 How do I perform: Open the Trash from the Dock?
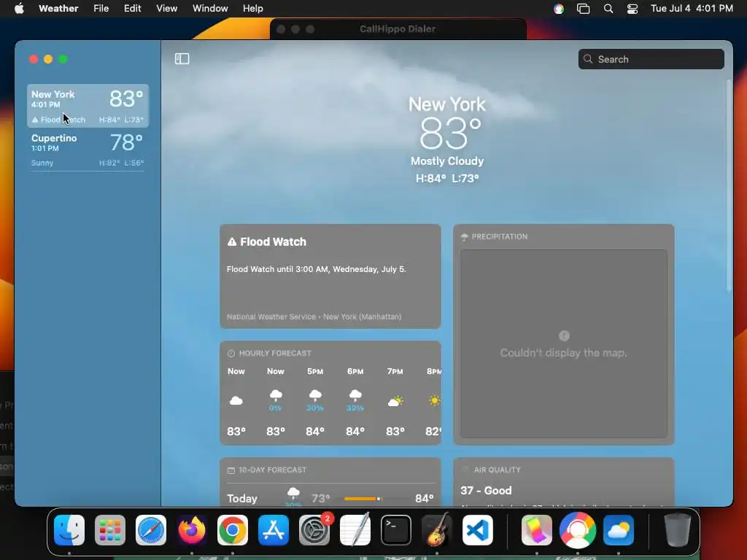tap(678, 530)
